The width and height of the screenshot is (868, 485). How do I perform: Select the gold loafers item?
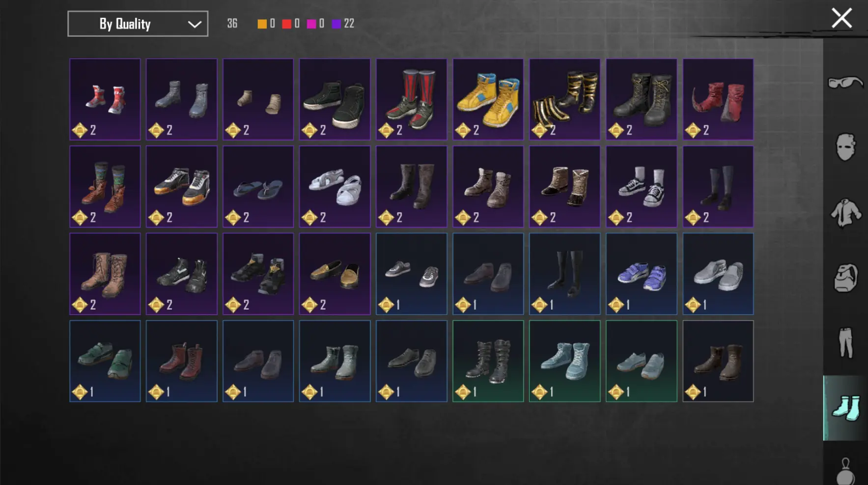(x=335, y=274)
